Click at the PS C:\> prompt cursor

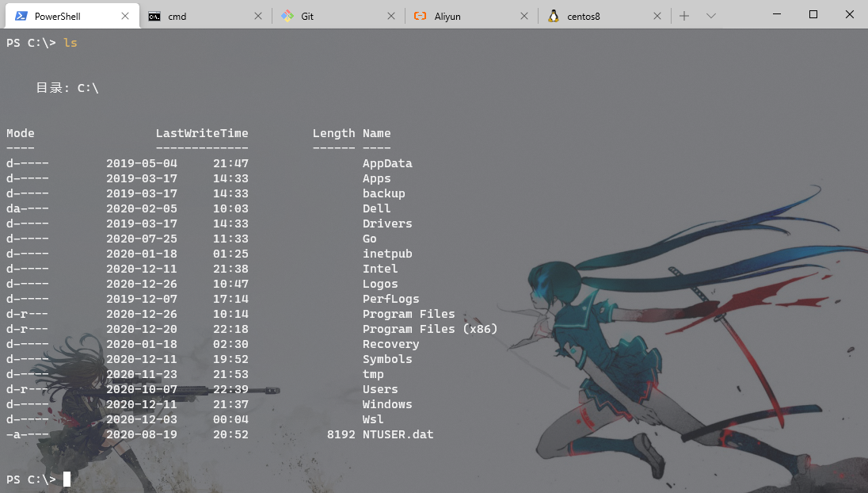click(67, 480)
